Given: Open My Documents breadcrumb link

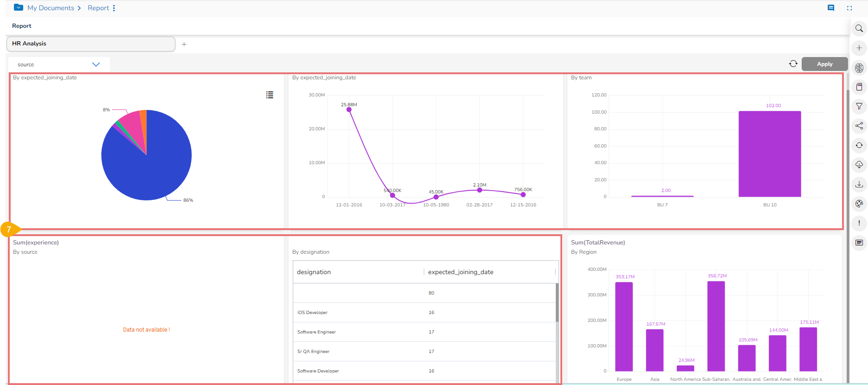Looking at the screenshot, I should pyautogui.click(x=51, y=8).
